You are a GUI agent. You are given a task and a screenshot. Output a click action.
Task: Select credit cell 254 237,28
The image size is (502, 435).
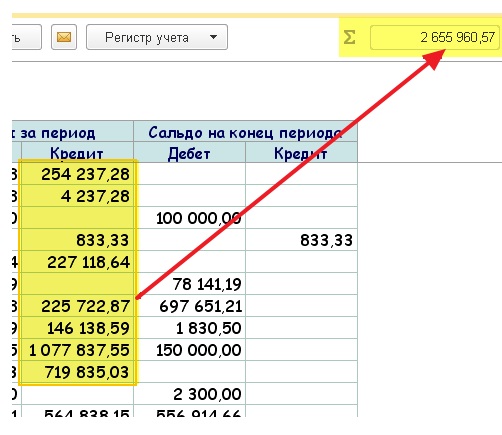[x=78, y=174]
